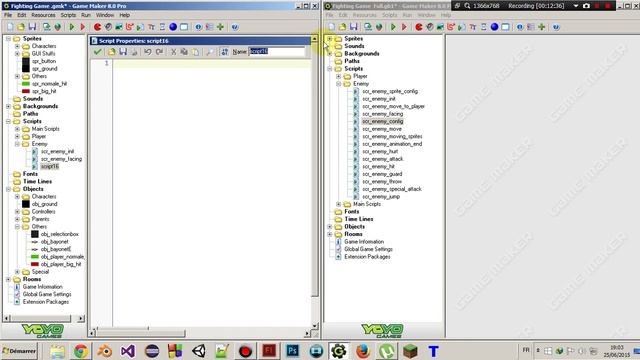The height and width of the screenshot is (360, 640).
Task: Open Extension Packages green plus icon, left toolbar
Action: tap(220, 27)
